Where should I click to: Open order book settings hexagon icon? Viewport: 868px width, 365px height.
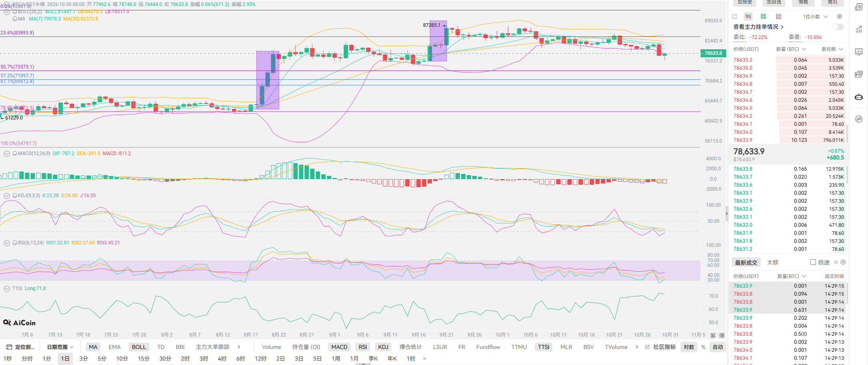[840, 16]
